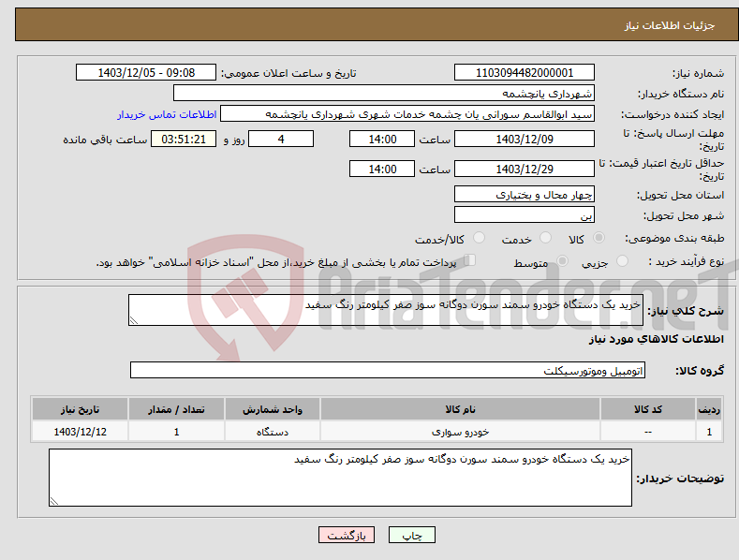Click the request creator field سید ابوالقاسم سورانی

pos(407,113)
